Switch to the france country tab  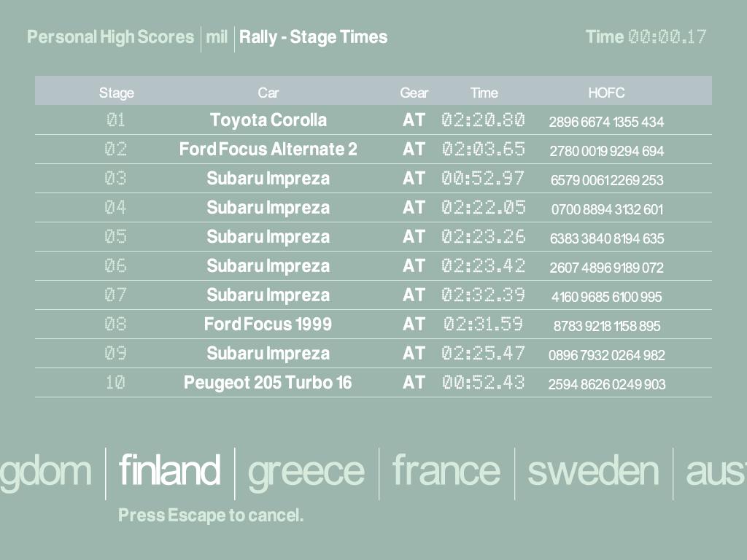[446, 471]
